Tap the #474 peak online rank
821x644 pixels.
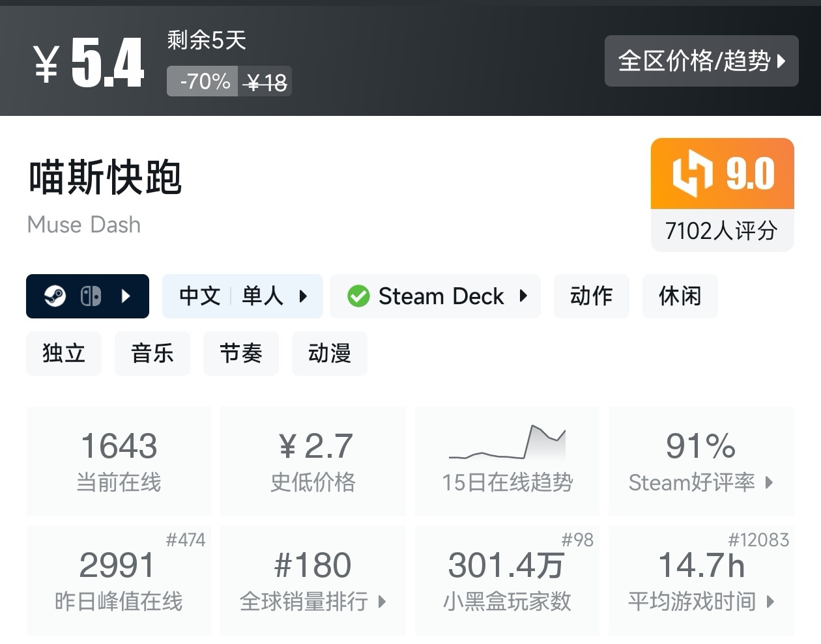point(186,540)
